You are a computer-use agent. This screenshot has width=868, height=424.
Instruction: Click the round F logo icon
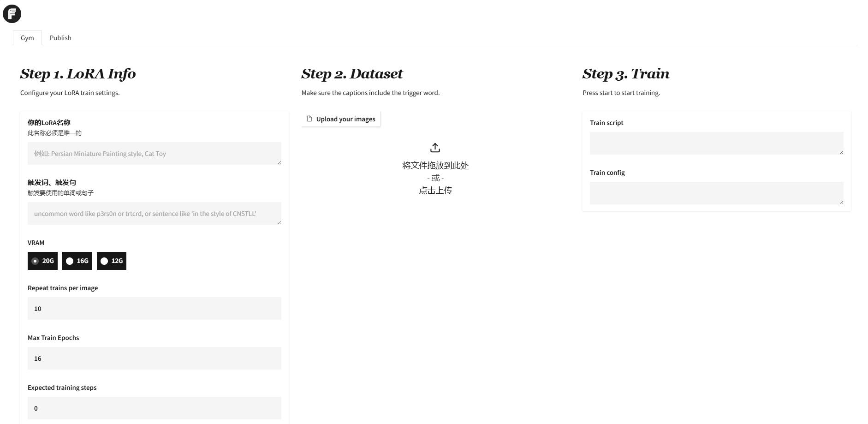pos(12,14)
